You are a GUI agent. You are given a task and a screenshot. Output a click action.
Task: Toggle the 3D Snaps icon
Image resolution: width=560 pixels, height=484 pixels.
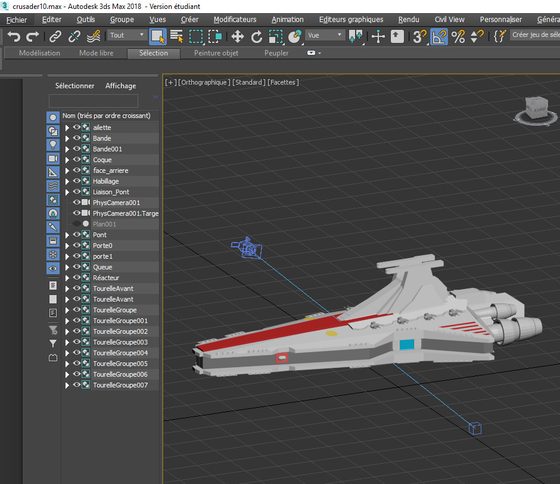pos(420,36)
